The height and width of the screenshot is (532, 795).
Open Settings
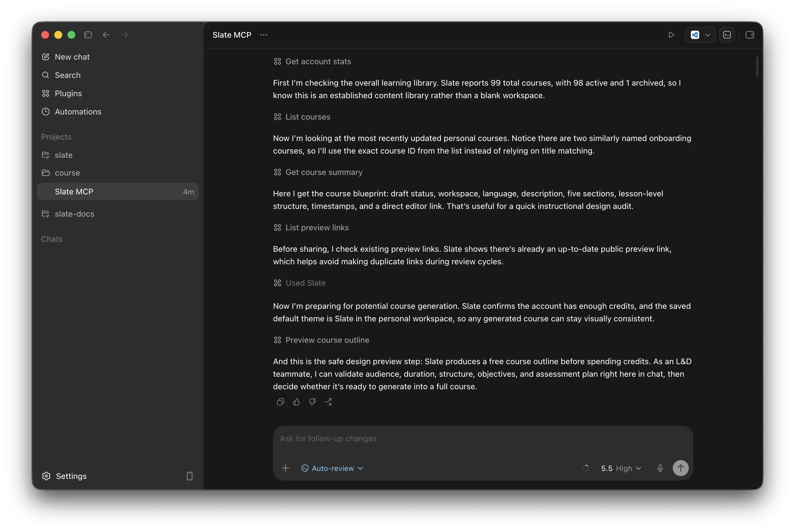pos(64,476)
